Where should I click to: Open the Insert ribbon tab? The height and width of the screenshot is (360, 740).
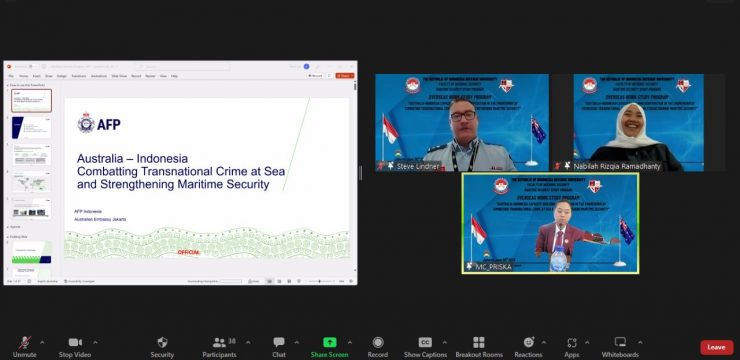coord(36,76)
